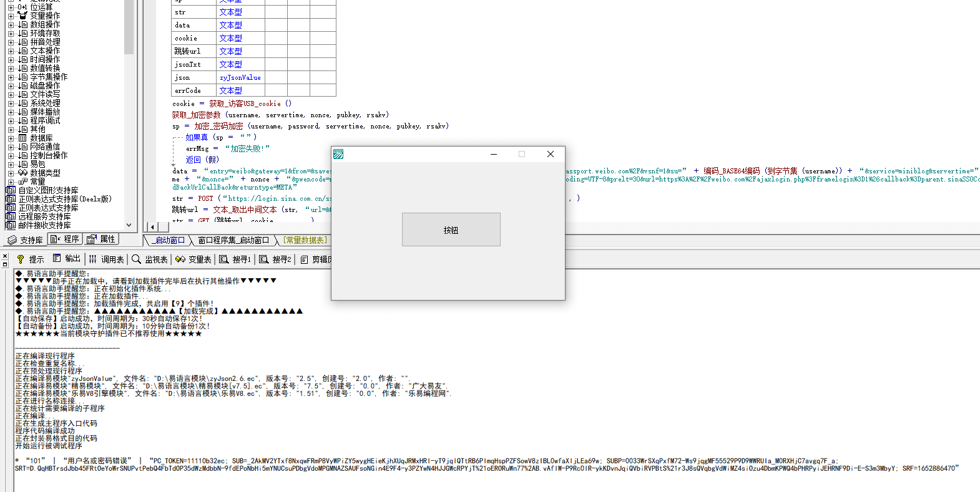The width and height of the screenshot is (980, 492).
Task: Open the [常量数据表] editor tab
Action: click(305, 240)
